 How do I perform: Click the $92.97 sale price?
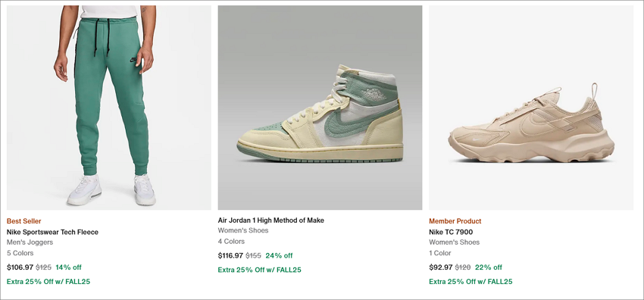pyautogui.click(x=440, y=267)
